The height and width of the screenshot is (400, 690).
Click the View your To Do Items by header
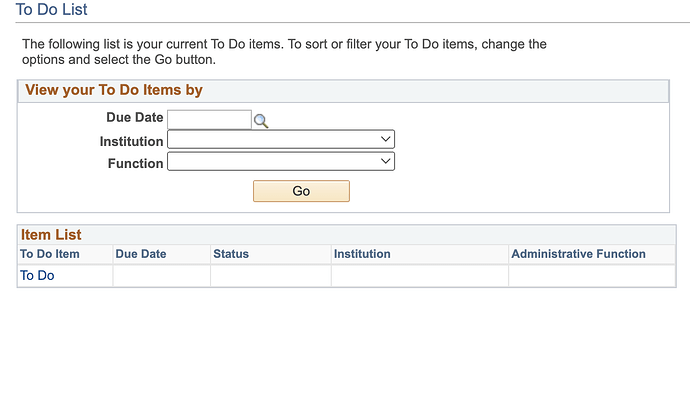114,90
